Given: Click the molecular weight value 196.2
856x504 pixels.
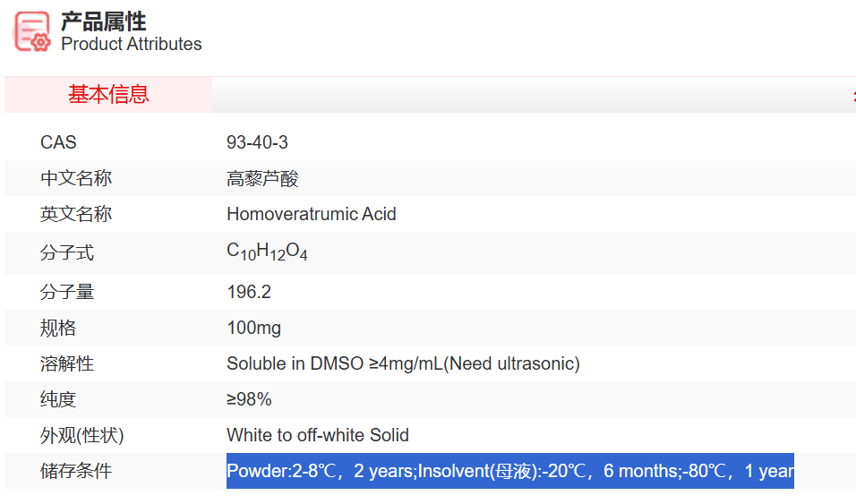Looking at the screenshot, I should pyautogui.click(x=249, y=292).
